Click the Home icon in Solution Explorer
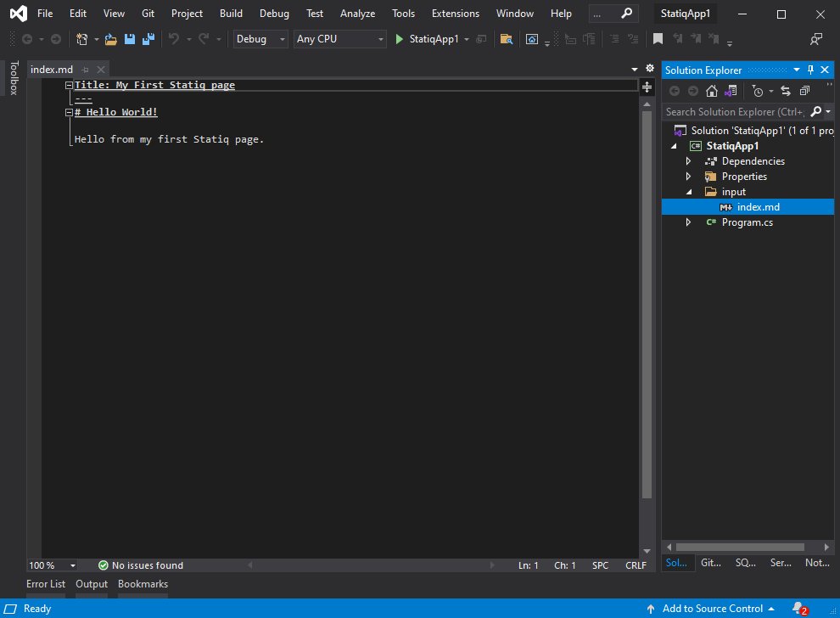 tap(713, 91)
